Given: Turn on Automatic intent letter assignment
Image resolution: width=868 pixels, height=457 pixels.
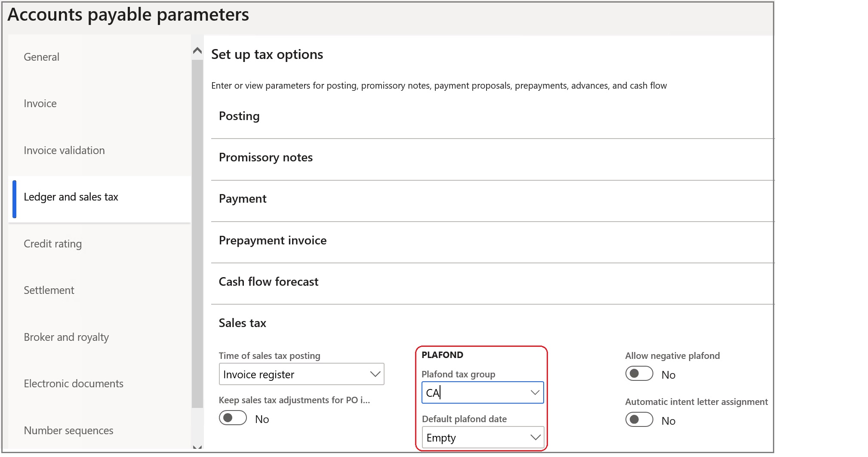Looking at the screenshot, I should (x=639, y=420).
